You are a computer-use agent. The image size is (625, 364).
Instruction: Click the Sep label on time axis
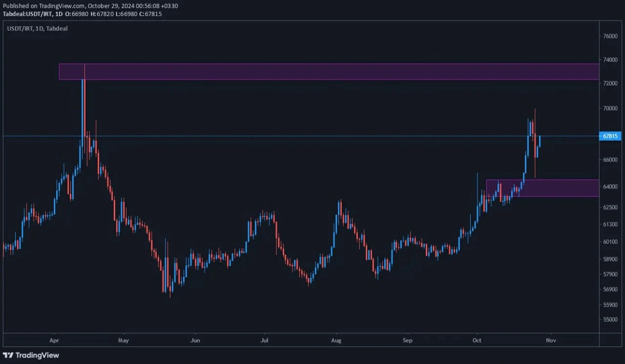pyautogui.click(x=408, y=340)
